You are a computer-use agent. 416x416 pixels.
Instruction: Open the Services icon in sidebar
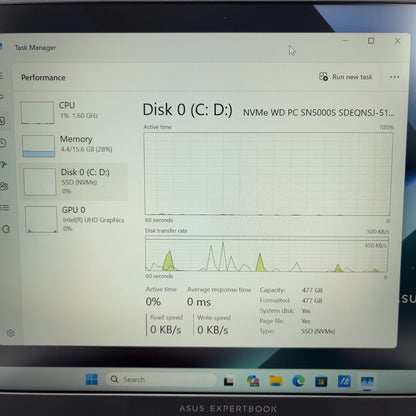(6, 229)
